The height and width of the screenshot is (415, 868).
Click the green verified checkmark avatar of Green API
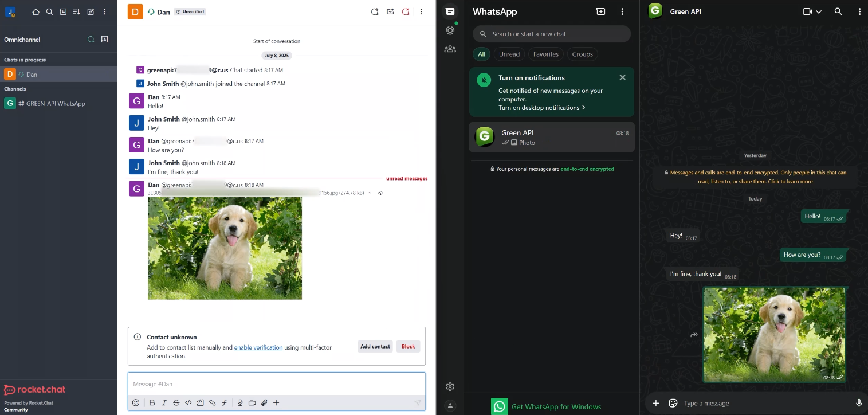click(x=484, y=136)
